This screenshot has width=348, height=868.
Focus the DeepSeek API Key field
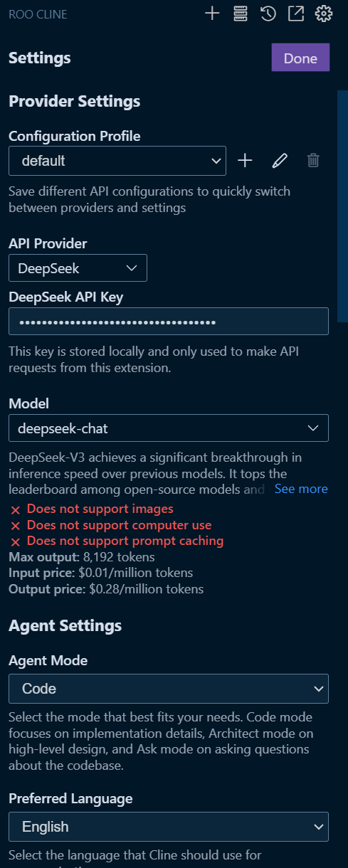(169, 322)
